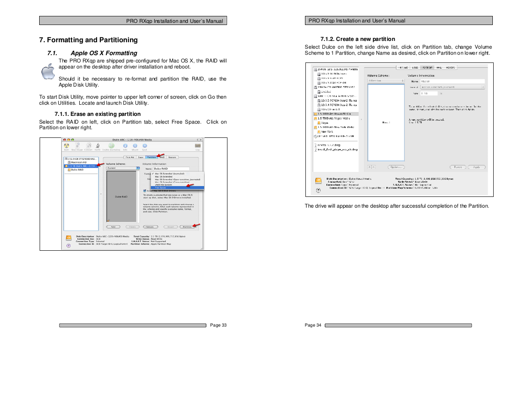Select the New York volume
Image resolution: width=532 pixels, height=411 pixels.
coord(325,132)
